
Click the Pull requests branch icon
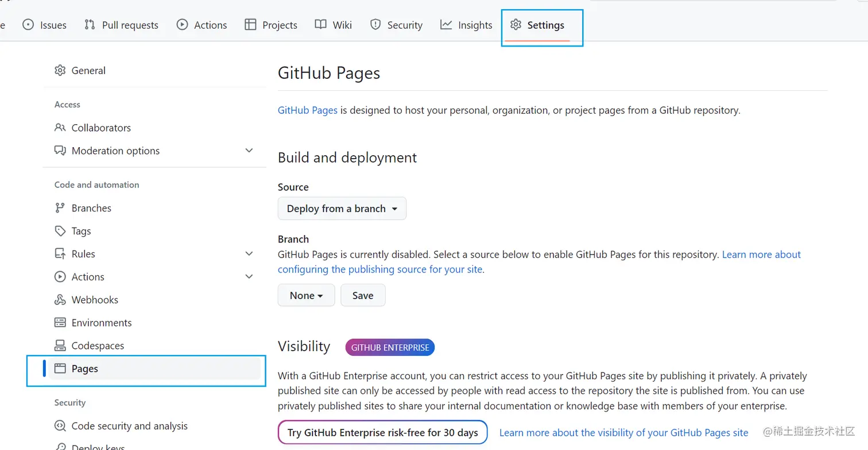pos(90,25)
